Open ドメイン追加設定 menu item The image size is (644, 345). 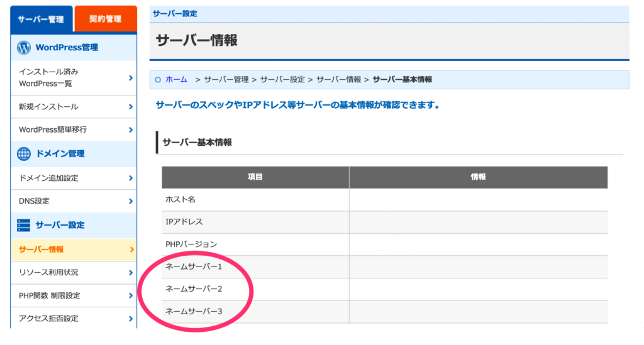[x=74, y=178]
